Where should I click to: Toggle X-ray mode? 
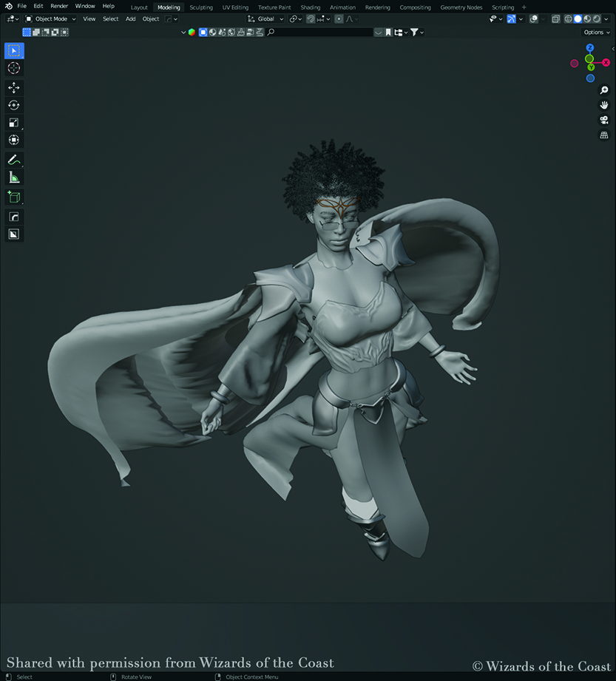556,19
